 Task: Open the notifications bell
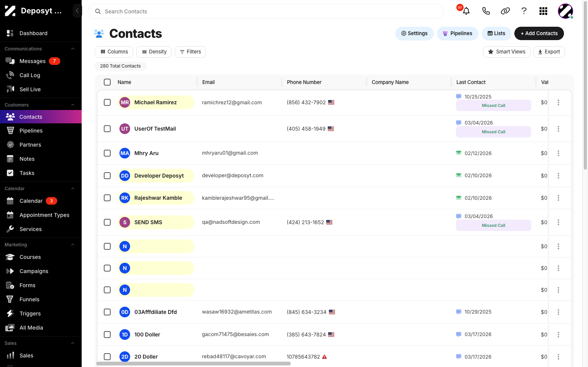coord(466,11)
